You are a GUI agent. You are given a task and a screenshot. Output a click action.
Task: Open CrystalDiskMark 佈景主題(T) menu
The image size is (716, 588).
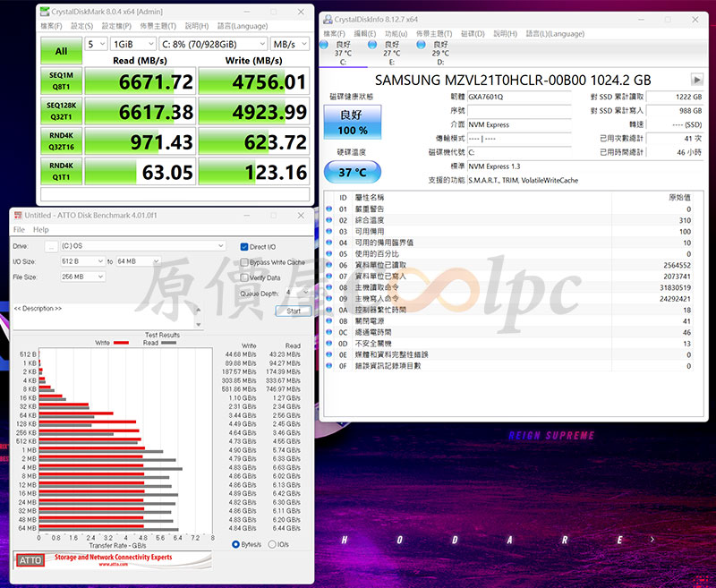point(158,26)
